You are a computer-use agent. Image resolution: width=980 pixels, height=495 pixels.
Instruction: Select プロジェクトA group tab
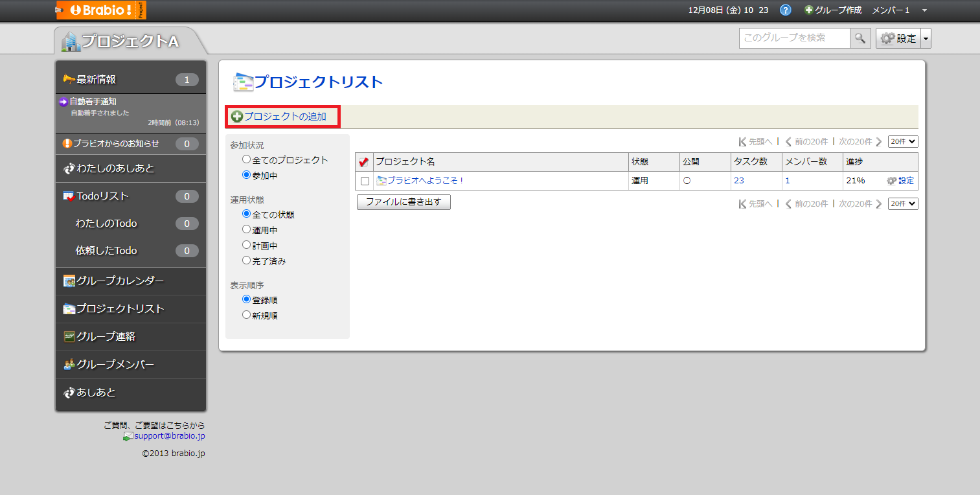point(130,41)
